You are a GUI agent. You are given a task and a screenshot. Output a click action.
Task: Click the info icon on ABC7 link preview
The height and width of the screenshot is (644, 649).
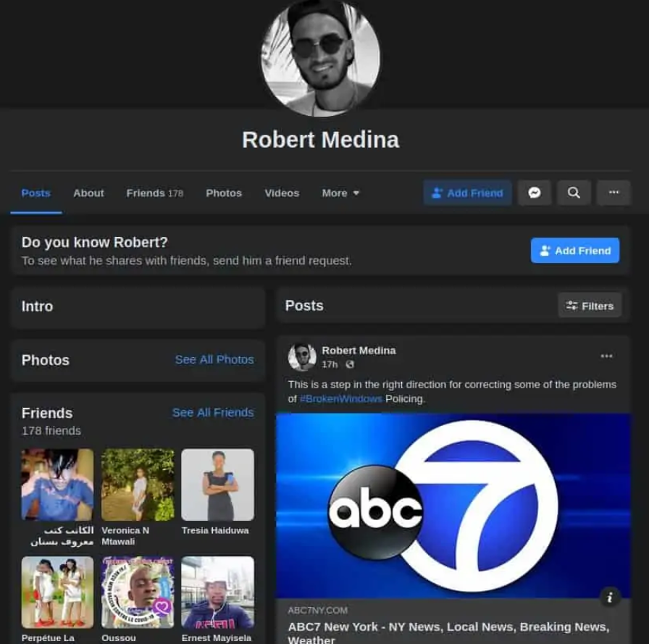pyautogui.click(x=610, y=597)
